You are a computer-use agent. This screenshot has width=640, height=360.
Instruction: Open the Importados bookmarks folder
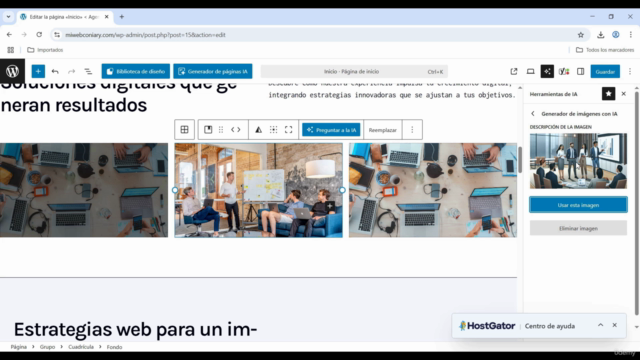tap(45, 50)
